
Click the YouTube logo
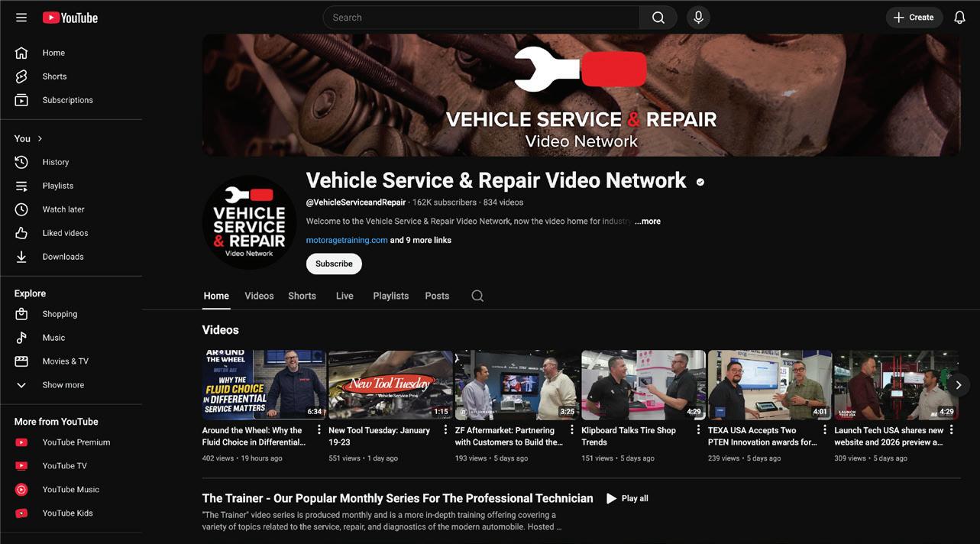pos(70,18)
